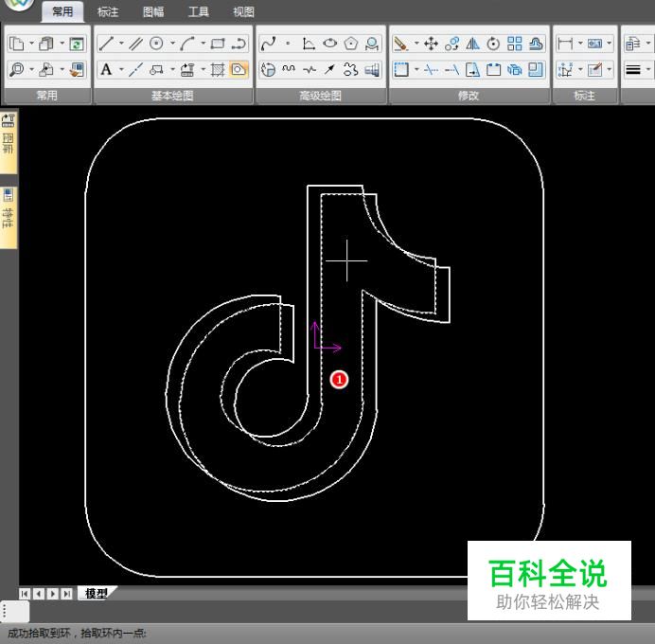The height and width of the screenshot is (644, 655).
Task: Click the command bar grip handle
Action: pyautogui.click(x=4, y=612)
